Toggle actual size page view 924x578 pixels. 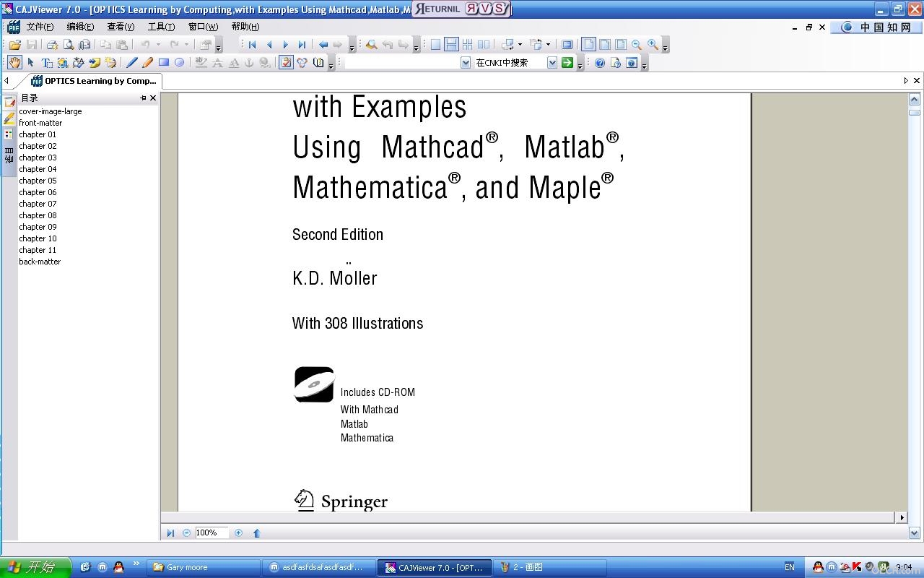click(588, 45)
